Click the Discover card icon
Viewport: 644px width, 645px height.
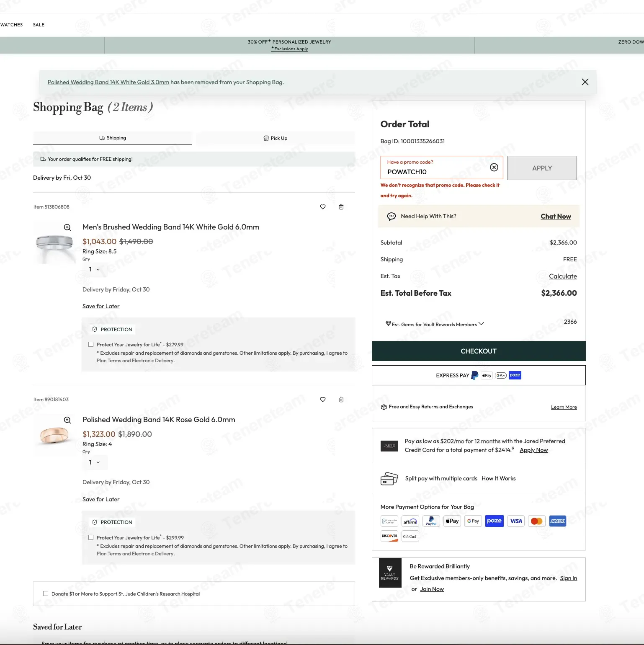(x=389, y=537)
